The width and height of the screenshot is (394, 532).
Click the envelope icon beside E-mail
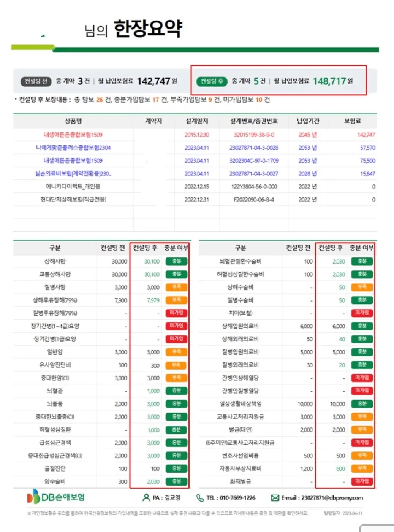coord(275,498)
